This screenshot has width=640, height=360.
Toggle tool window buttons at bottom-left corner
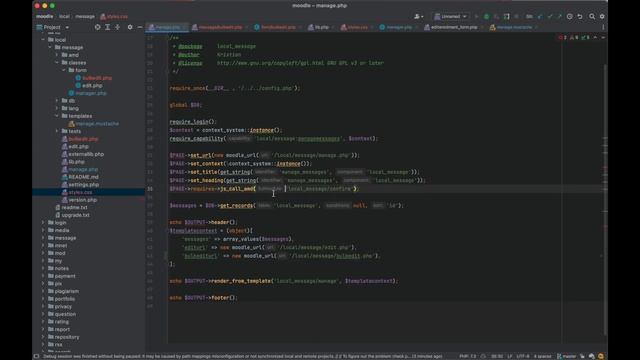pyautogui.click(x=36, y=356)
